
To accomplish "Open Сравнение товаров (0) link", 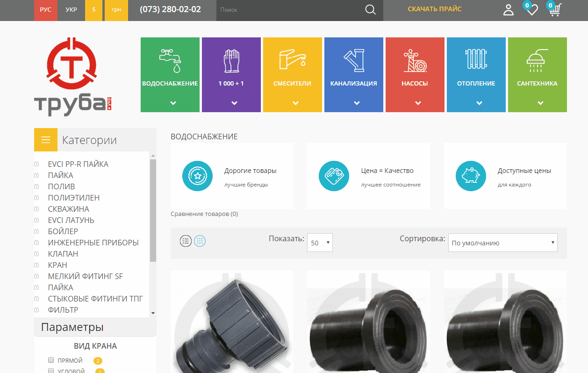I will pyautogui.click(x=204, y=214).
